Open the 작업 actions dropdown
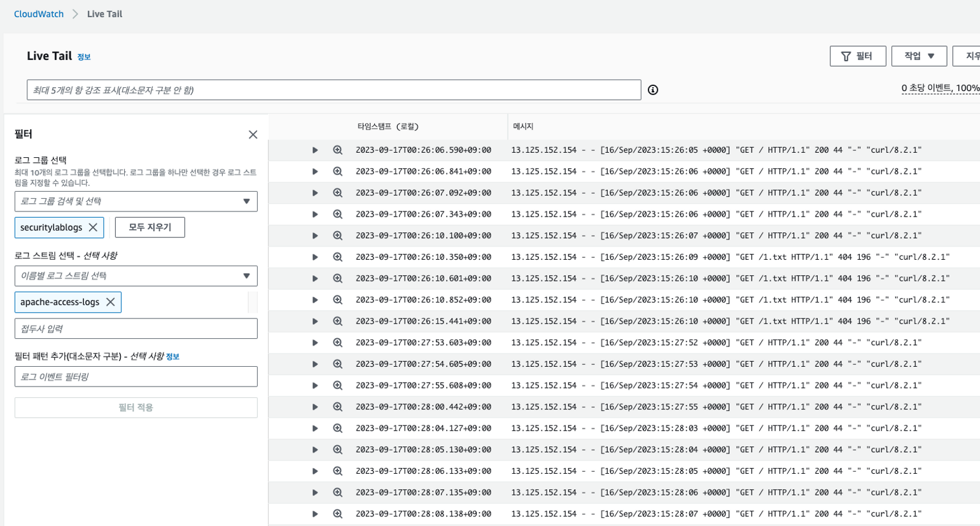Screen dimensions: 980x526 [x=919, y=56]
